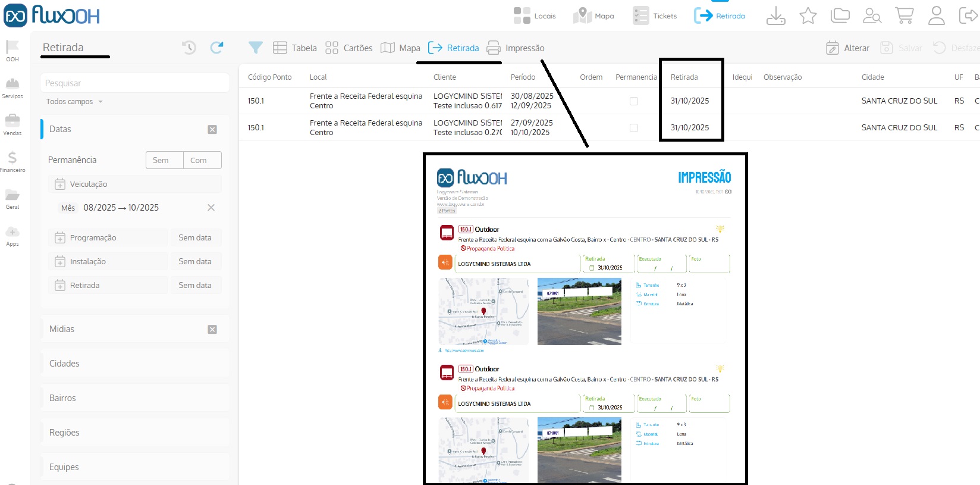Click the refresh arrow icon
The width and height of the screenshot is (980, 485).
pos(216,48)
